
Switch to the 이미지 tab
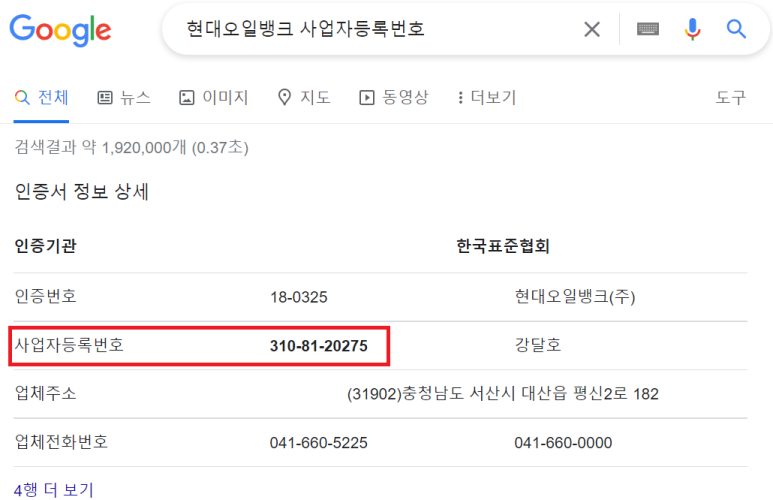(213, 97)
